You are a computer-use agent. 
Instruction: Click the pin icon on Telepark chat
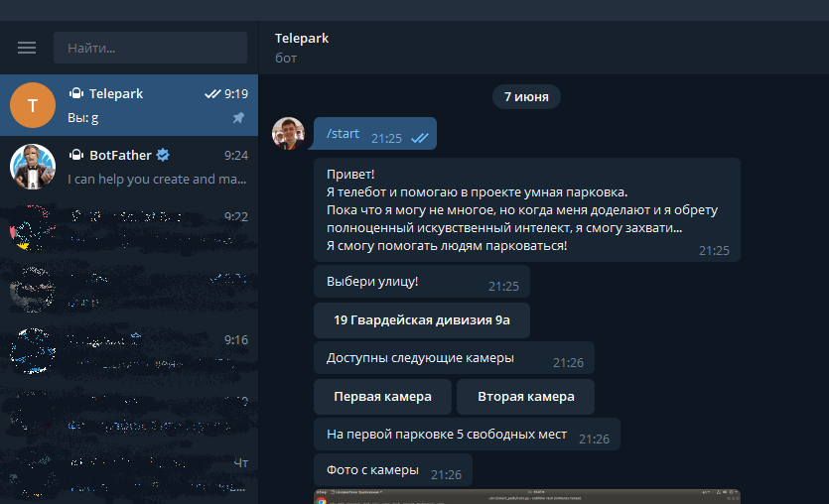(239, 118)
